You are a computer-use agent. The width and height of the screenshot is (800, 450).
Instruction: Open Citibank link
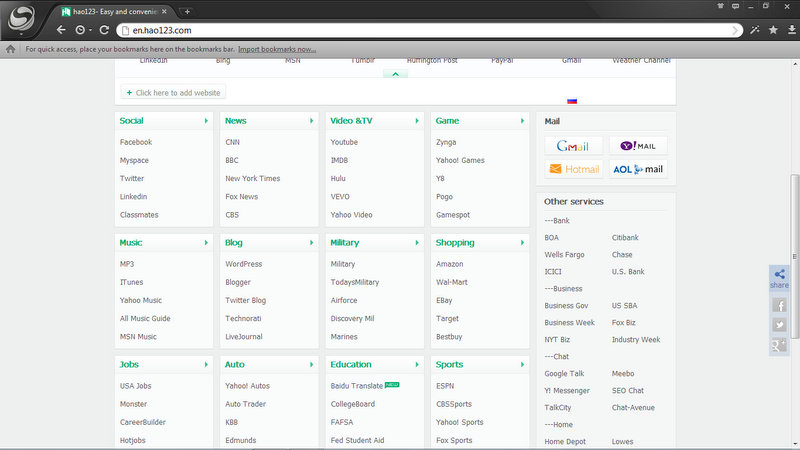click(625, 238)
